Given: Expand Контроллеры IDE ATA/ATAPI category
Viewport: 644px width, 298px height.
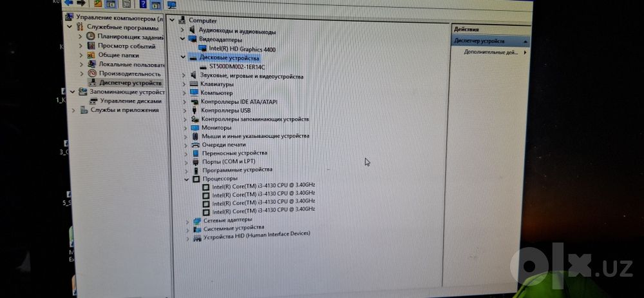Looking at the screenshot, I should [185, 102].
